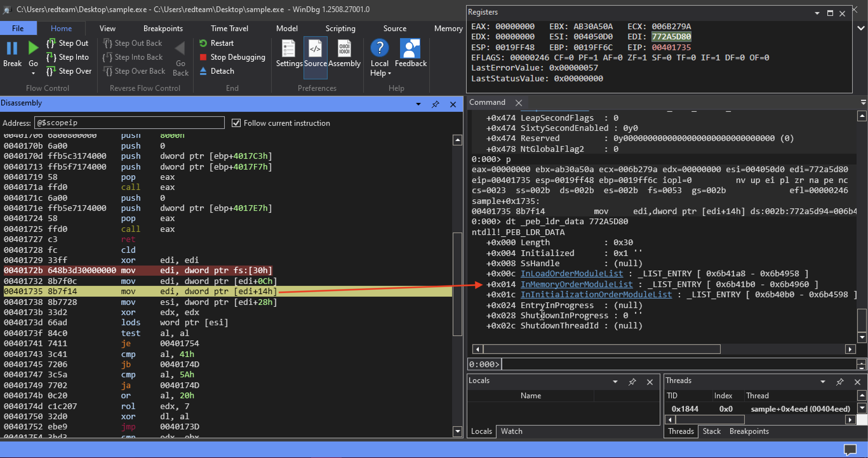The image size is (868, 458).
Task: Pin the Locals panel
Action: 632,382
